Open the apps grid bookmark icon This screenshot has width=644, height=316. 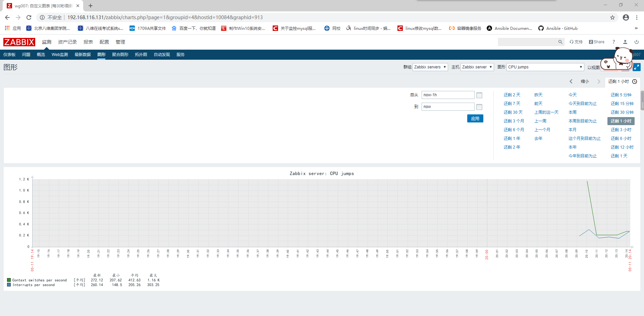(x=7, y=28)
